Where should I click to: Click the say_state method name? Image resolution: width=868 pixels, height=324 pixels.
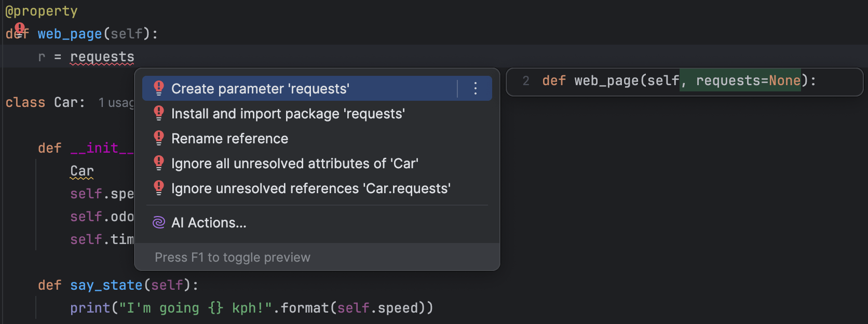click(106, 285)
